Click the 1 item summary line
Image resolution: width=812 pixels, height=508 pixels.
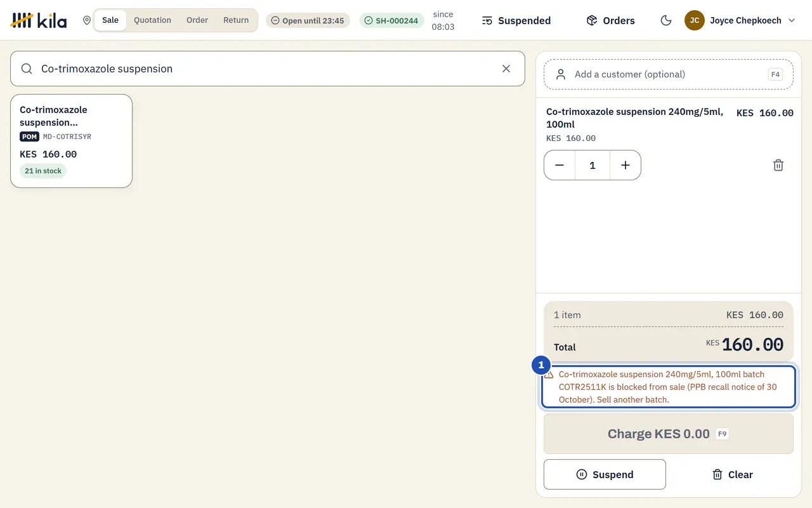pos(669,315)
